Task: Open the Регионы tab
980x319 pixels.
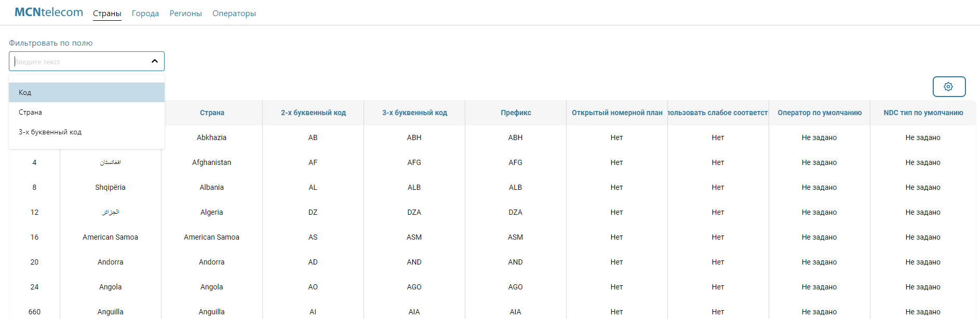Action: (185, 13)
